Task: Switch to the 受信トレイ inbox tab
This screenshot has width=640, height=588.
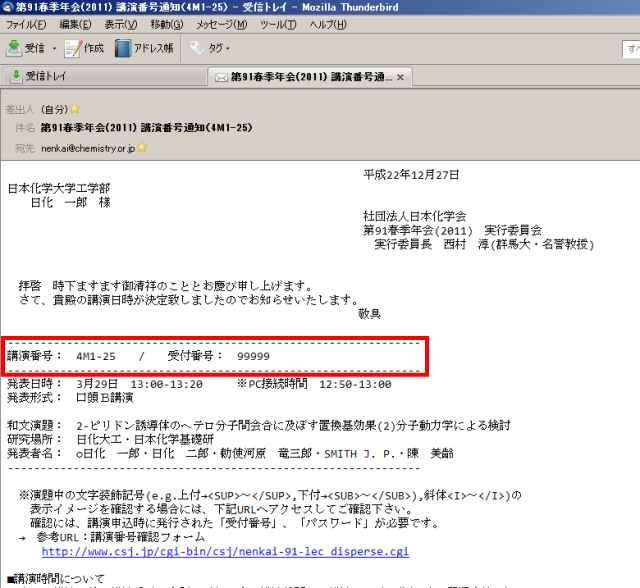Action: click(x=47, y=76)
